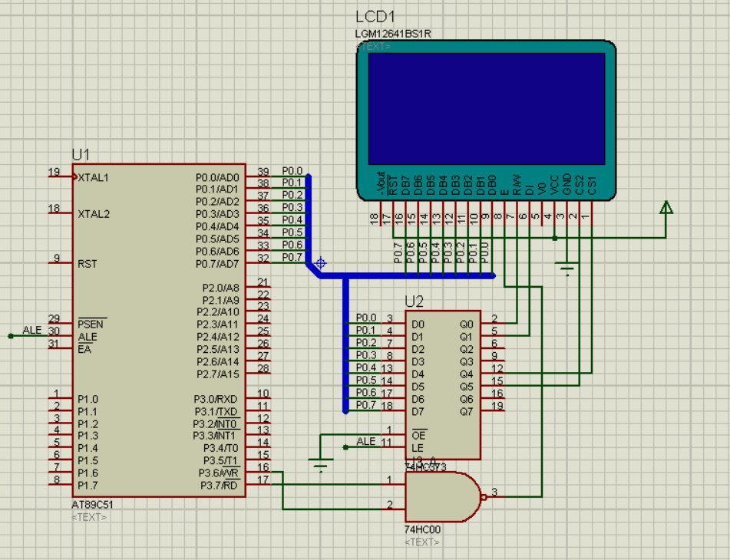Image resolution: width=730 pixels, height=560 pixels.
Task: Click the VCC pin on the LCD
Action: point(554,213)
